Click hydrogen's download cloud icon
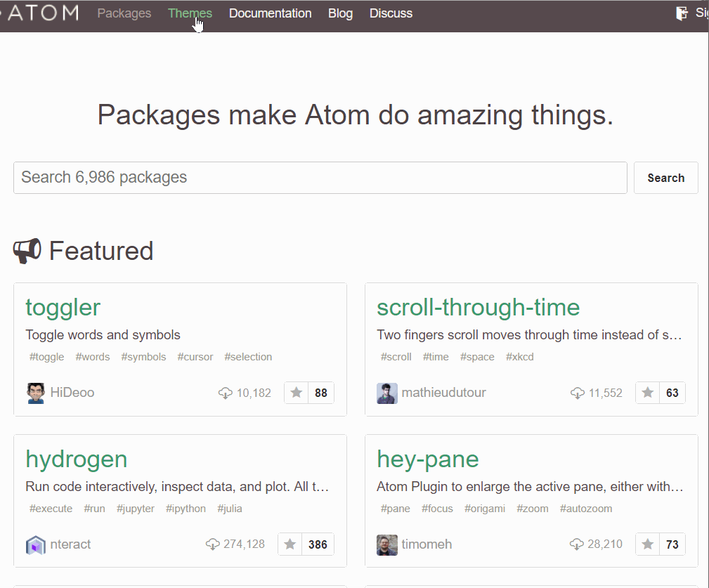The width and height of the screenshot is (709, 588). (212, 544)
